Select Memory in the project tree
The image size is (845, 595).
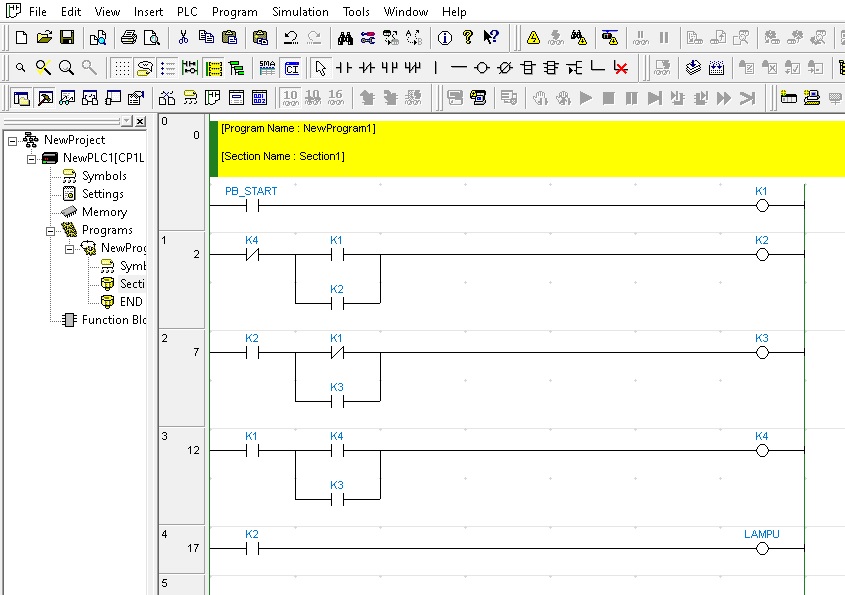pos(104,212)
